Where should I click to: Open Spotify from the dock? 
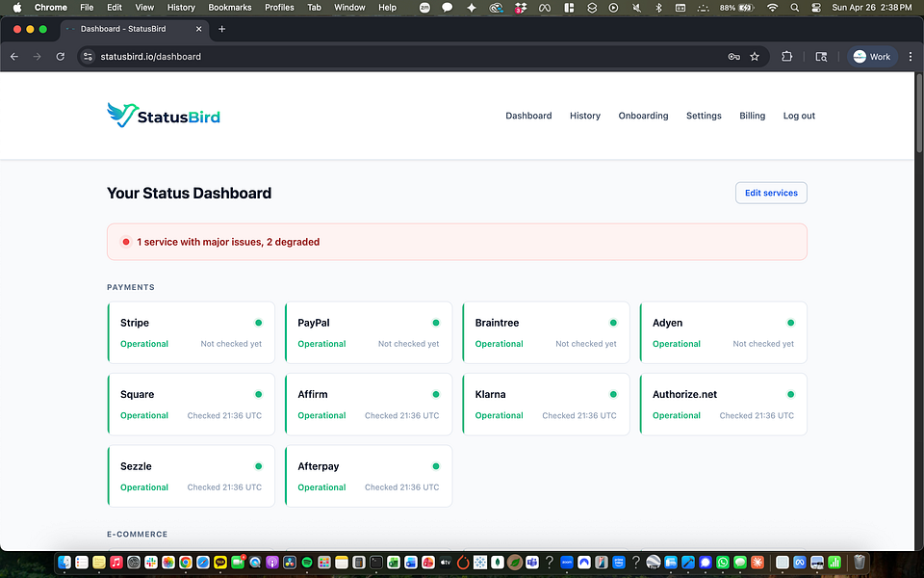[x=306, y=562]
